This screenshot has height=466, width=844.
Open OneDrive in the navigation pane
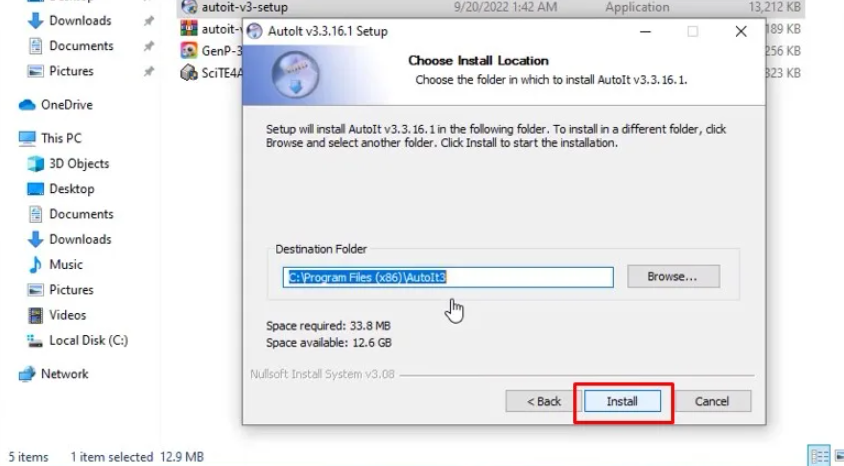click(55, 104)
